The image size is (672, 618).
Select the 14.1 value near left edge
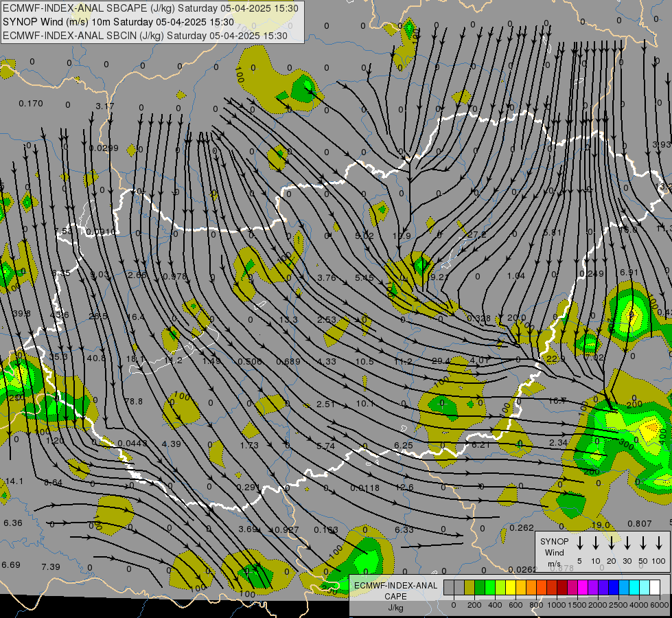(x=14, y=481)
